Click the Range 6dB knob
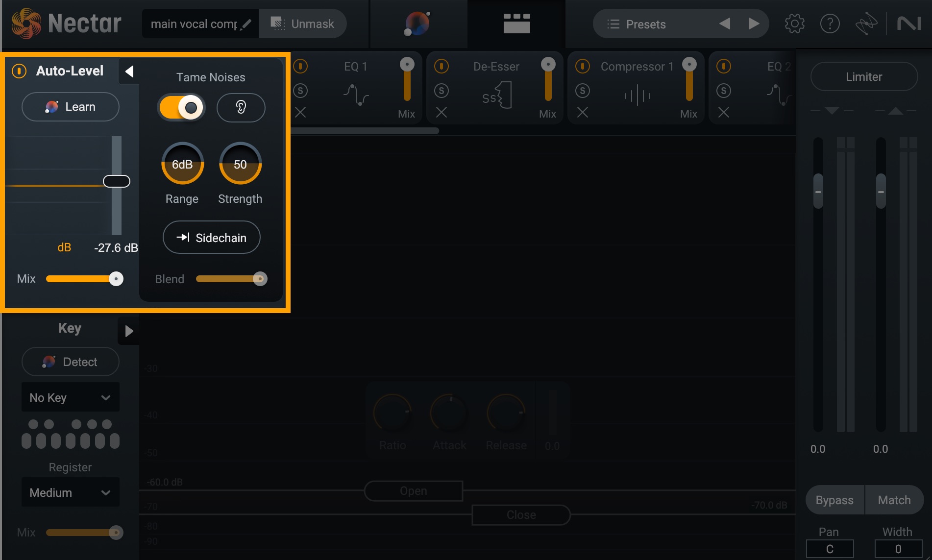932x560 pixels. (182, 164)
